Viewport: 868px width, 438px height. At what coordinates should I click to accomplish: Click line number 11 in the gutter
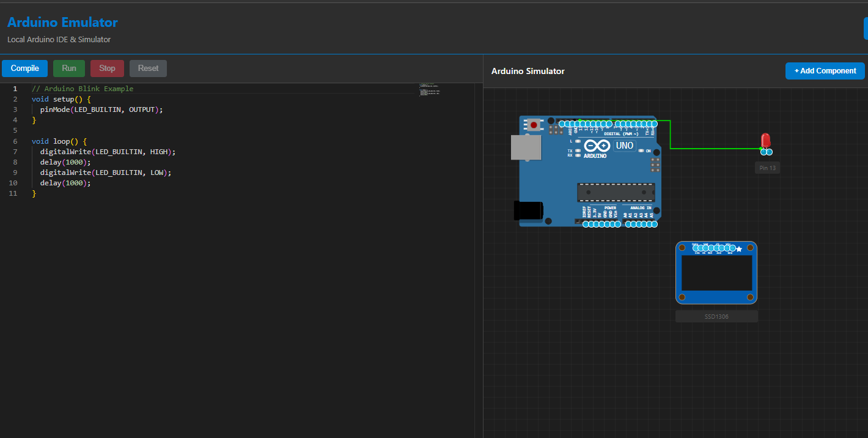[x=14, y=193]
